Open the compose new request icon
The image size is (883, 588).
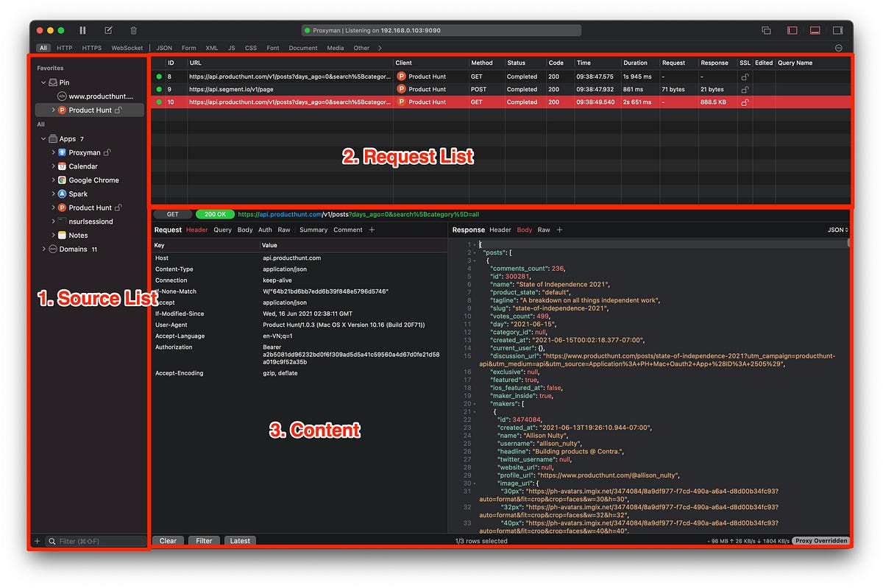pyautogui.click(x=107, y=30)
